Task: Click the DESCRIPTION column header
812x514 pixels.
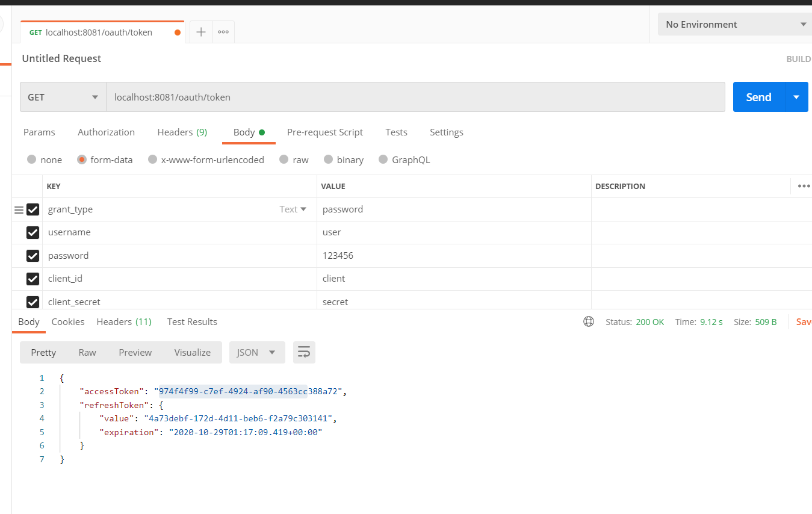Action: [x=620, y=187]
